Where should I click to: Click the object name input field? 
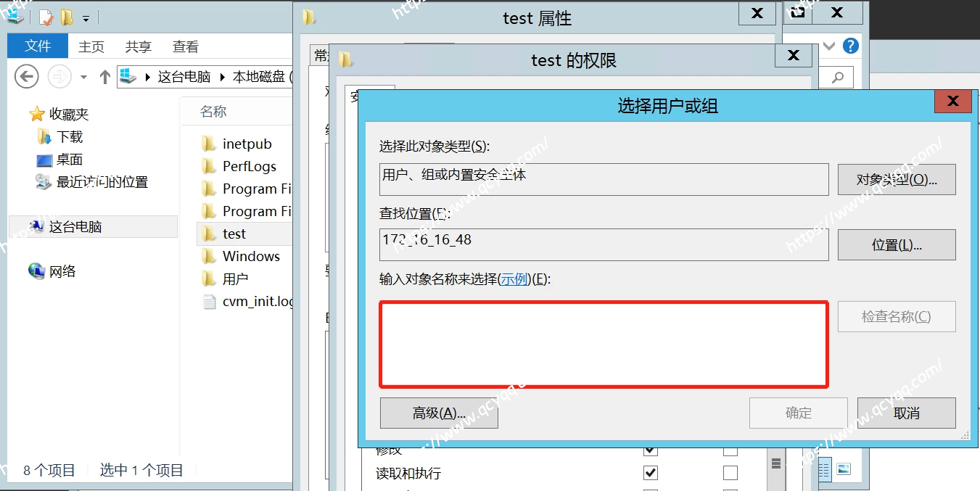click(604, 345)
